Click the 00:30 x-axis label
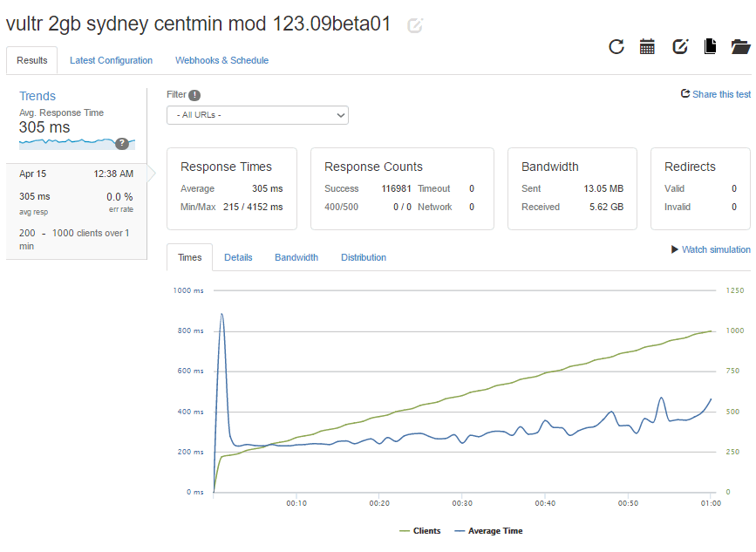The image size is (756, 552). [x=462, y=503]
